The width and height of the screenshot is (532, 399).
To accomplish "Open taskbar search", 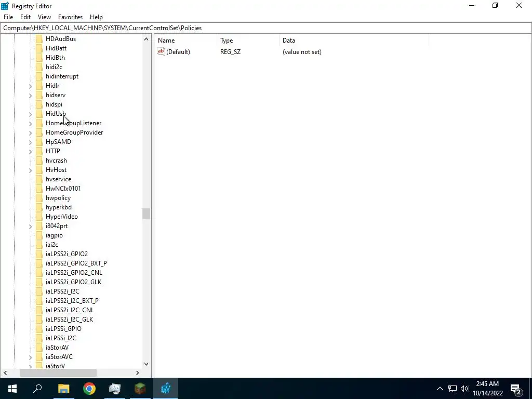I will tap(37, 389).
